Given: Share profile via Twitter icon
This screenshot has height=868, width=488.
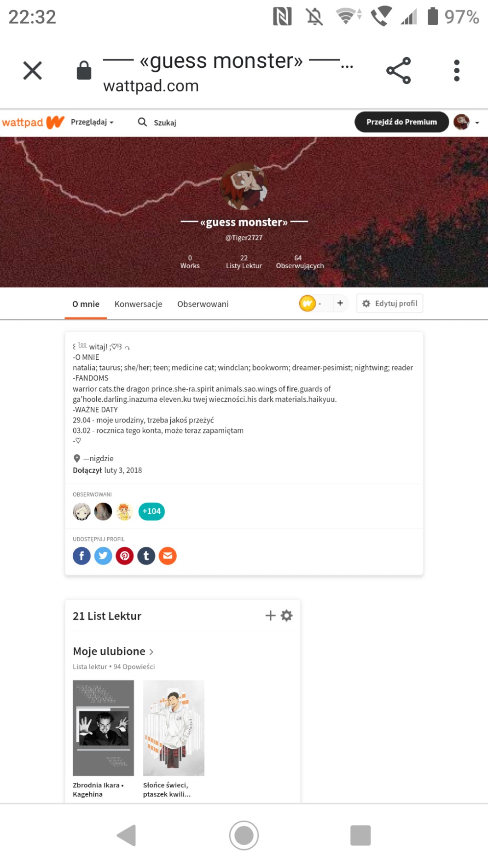Looking at the screenshot, I should click(103, 556).
